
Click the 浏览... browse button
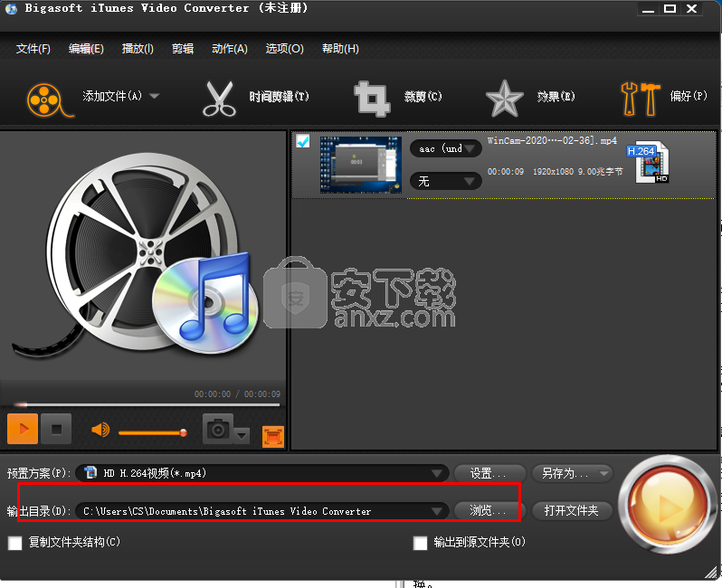[x=490, y=510]
